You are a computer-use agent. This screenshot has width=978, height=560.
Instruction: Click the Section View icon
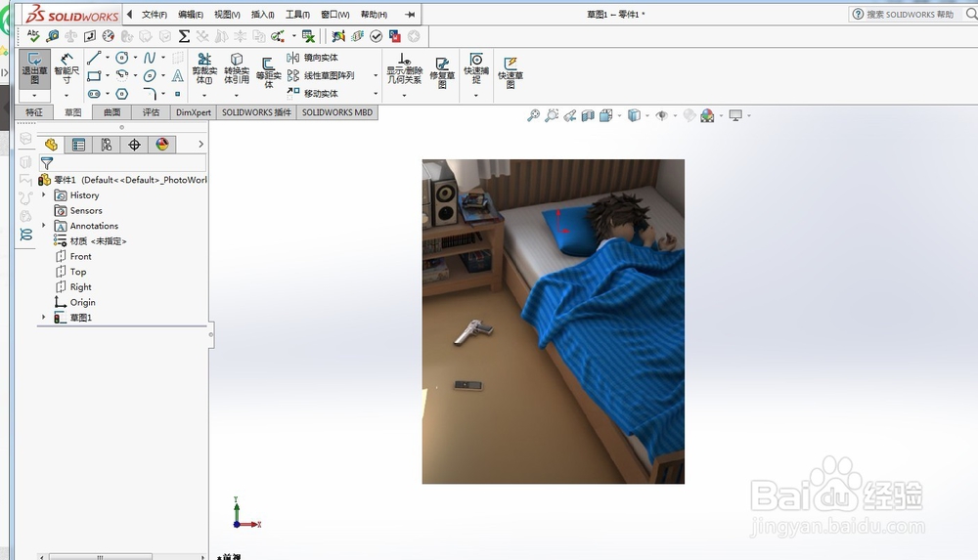(588, 115)
